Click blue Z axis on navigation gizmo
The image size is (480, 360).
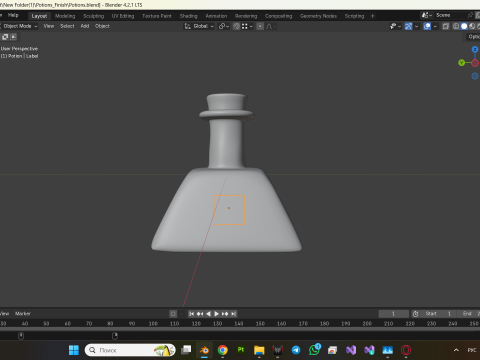tap(475, 49)
